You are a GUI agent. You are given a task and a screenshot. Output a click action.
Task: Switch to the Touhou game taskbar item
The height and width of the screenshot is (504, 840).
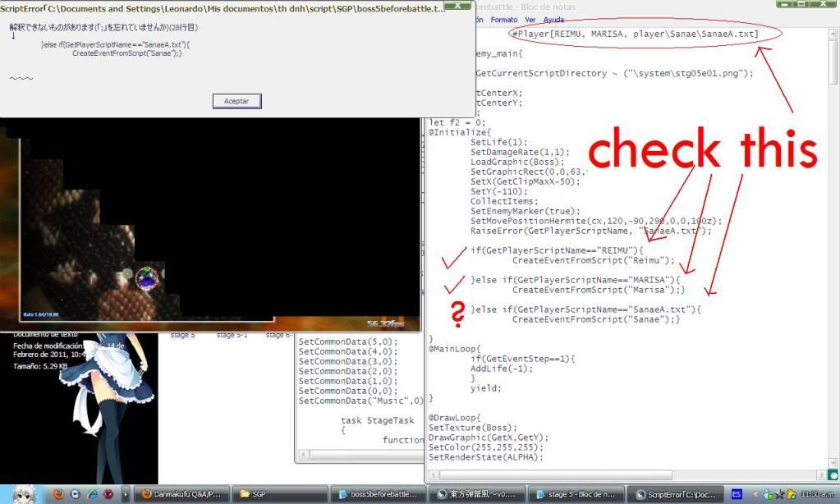pyautogui.click(x=477, y=494)
